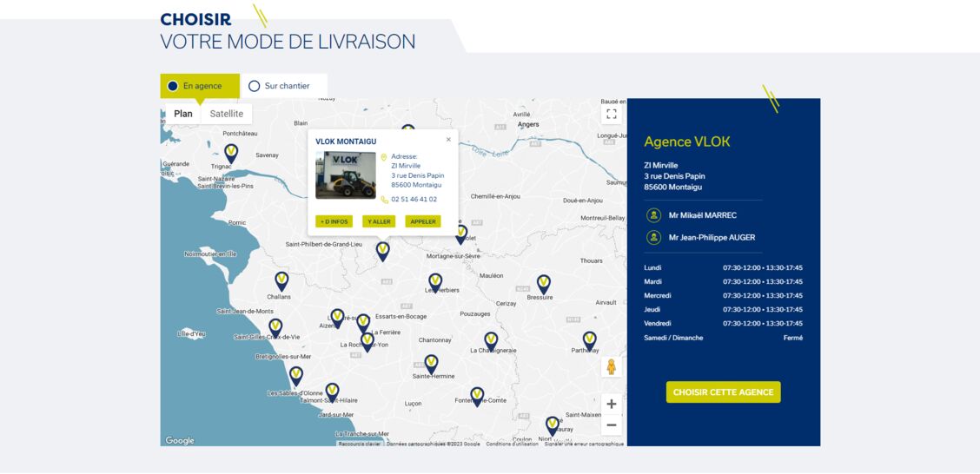Switch map to Satellite view

click(226, 114)
